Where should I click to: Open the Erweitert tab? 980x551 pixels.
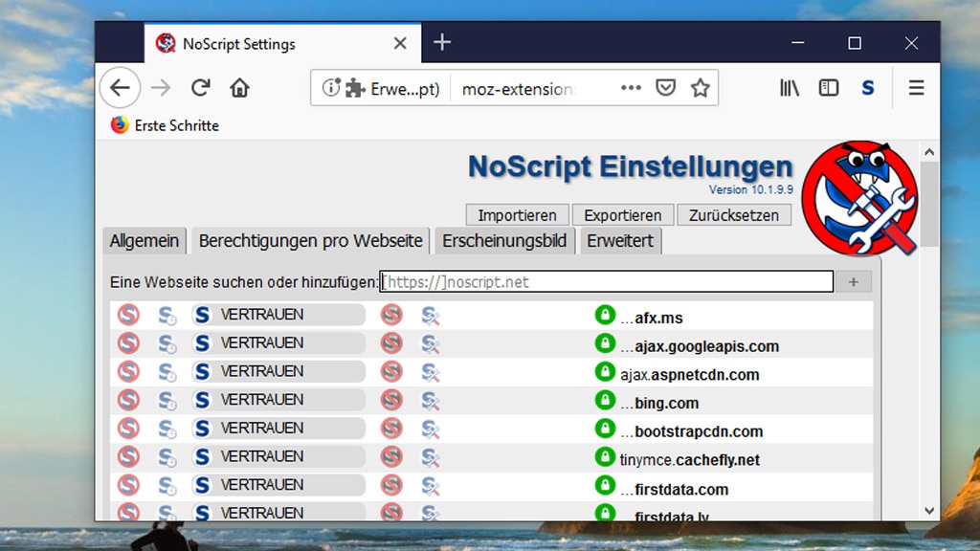click(x=620, y=241)
